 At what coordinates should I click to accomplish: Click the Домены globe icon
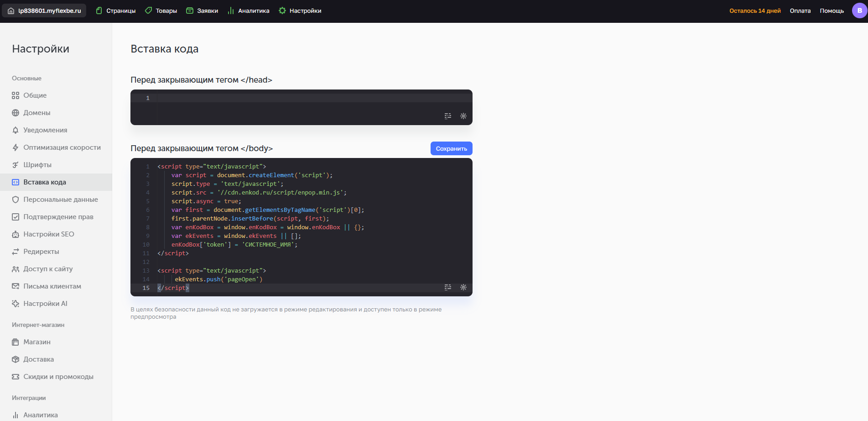pos(16,113)
